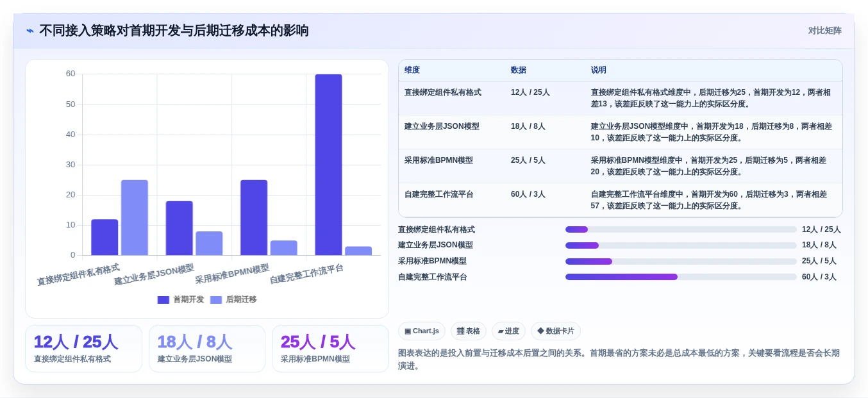Click the 维度 column header
Screen dimensions: 868x398
coord(412,70)
